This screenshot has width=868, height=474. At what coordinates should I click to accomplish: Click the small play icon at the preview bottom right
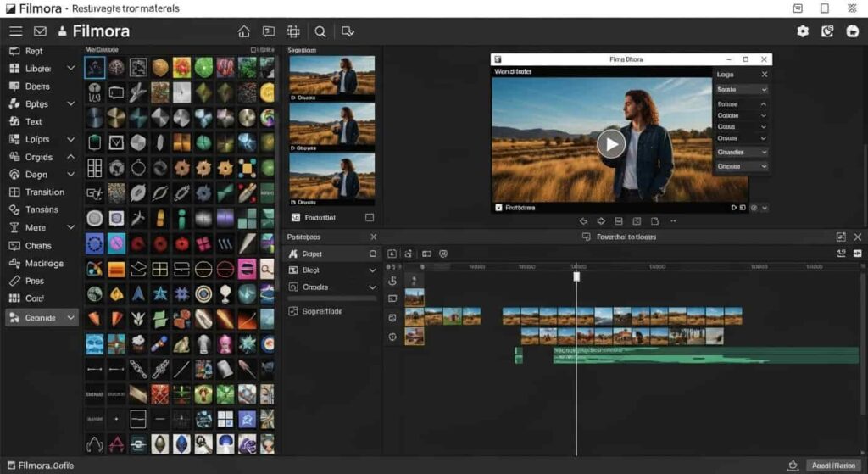click(733, 208)
